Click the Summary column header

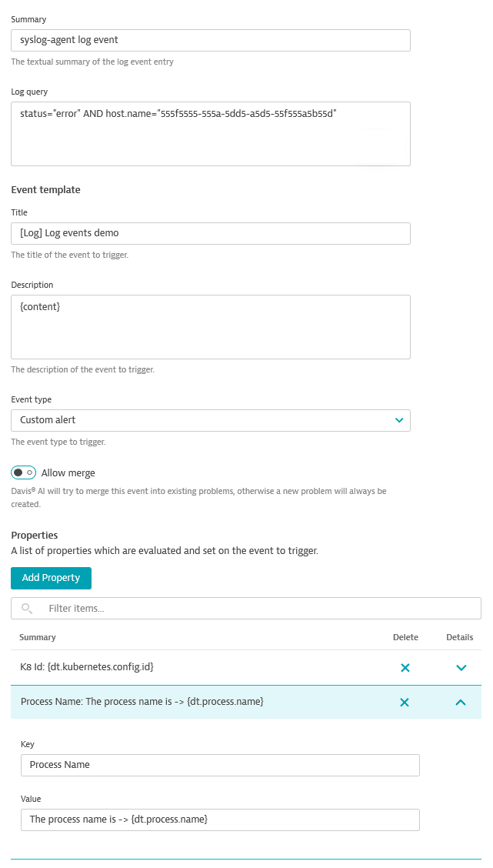click(38, 637)
